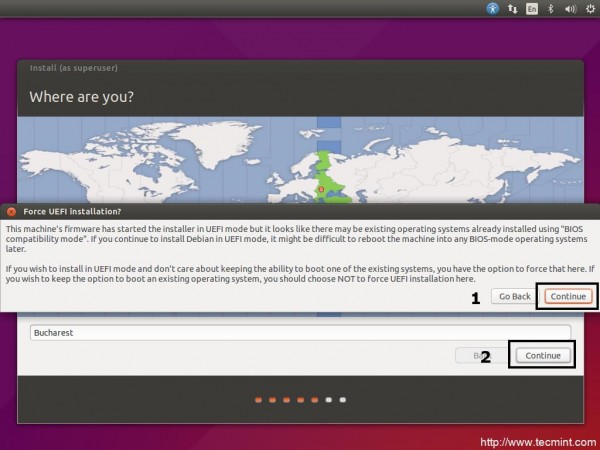This screenshot has width=600, height=450.
Task: Open the network connections indicator
Action: pos(512,8)
